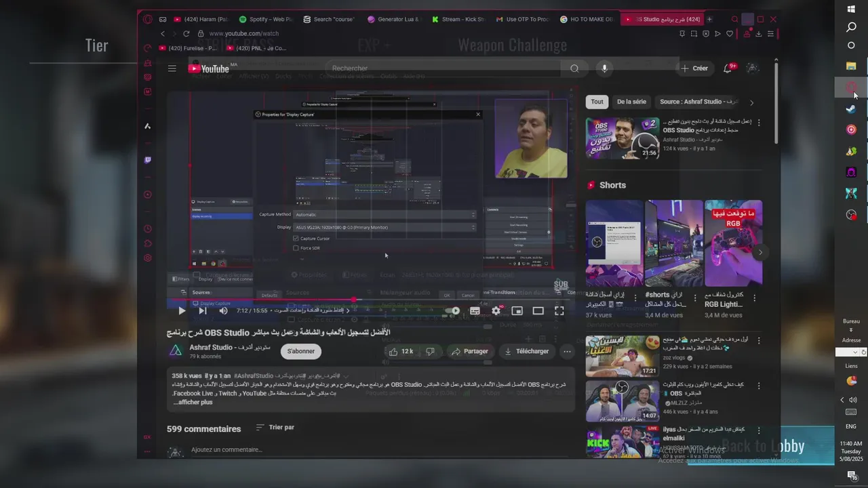Open Windows search magnifier on taskbar
Viewport: 868px width, 488px height.
tap(852, 27)
